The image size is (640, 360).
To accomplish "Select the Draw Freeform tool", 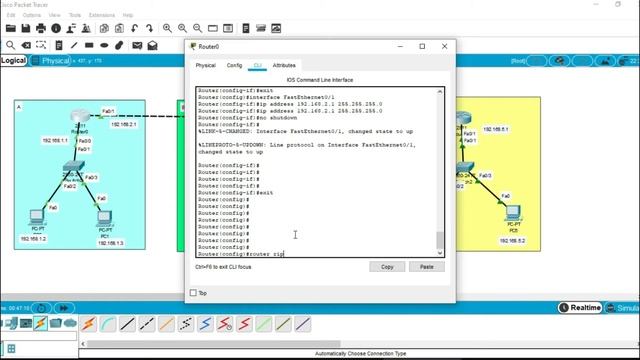I will (119, 45).
